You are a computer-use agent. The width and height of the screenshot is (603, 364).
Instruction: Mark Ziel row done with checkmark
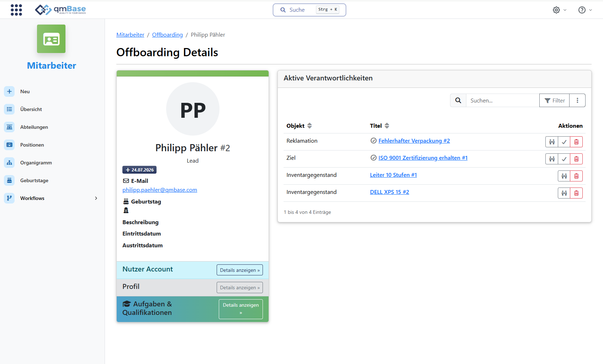(x=564, y=159)
